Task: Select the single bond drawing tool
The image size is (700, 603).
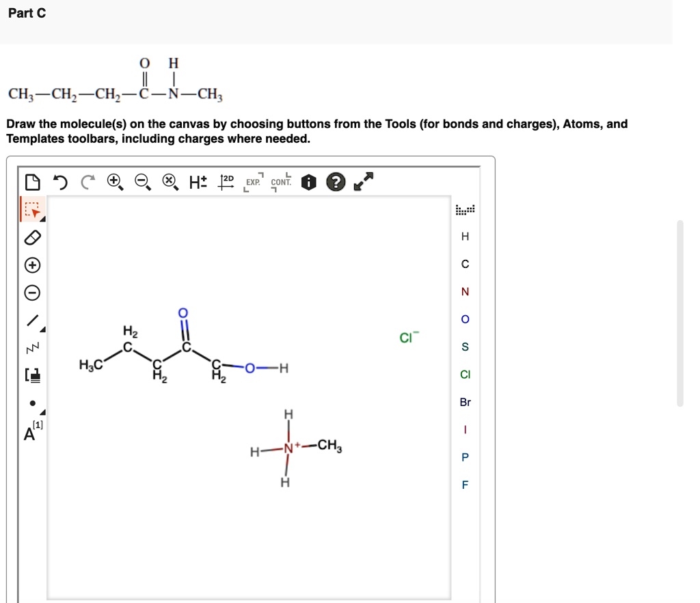Action: [x=31, y=319]
